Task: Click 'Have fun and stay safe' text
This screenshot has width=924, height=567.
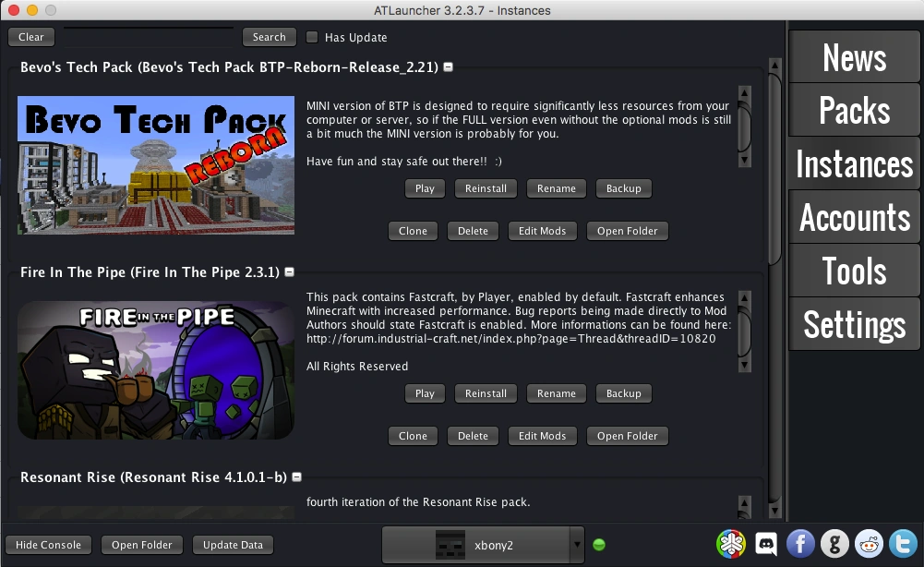Action: (x=404, y=161)
